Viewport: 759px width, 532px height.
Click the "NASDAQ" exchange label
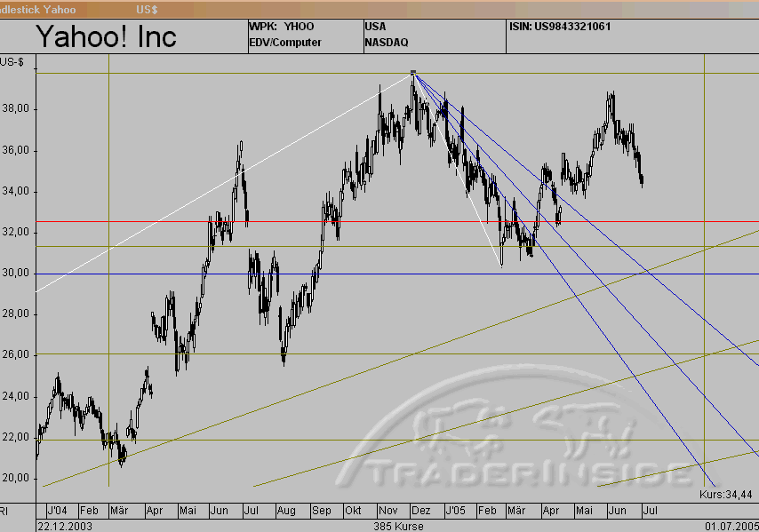(x=387, y=43)
